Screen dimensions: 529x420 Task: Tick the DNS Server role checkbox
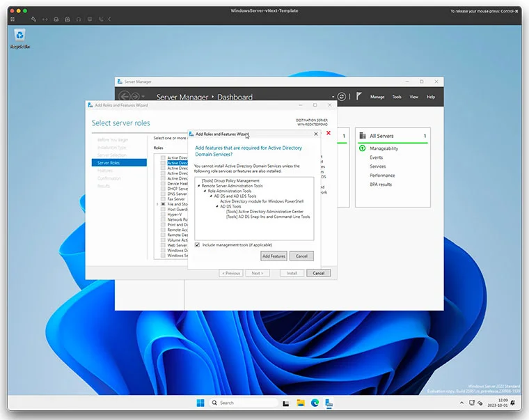point(164,194)
